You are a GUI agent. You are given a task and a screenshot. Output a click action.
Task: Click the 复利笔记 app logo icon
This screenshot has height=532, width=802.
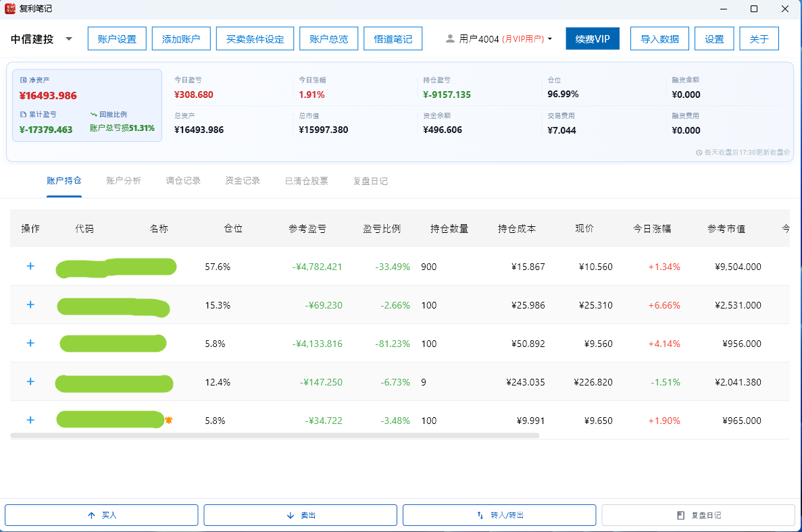coord(9,9)
